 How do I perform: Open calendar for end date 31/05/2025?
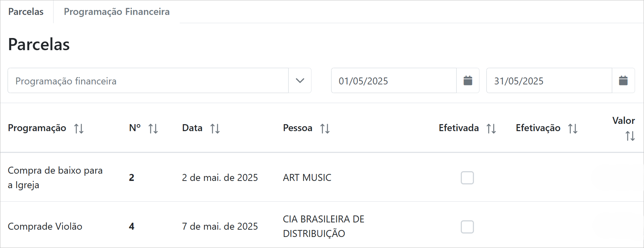[623, 81]
